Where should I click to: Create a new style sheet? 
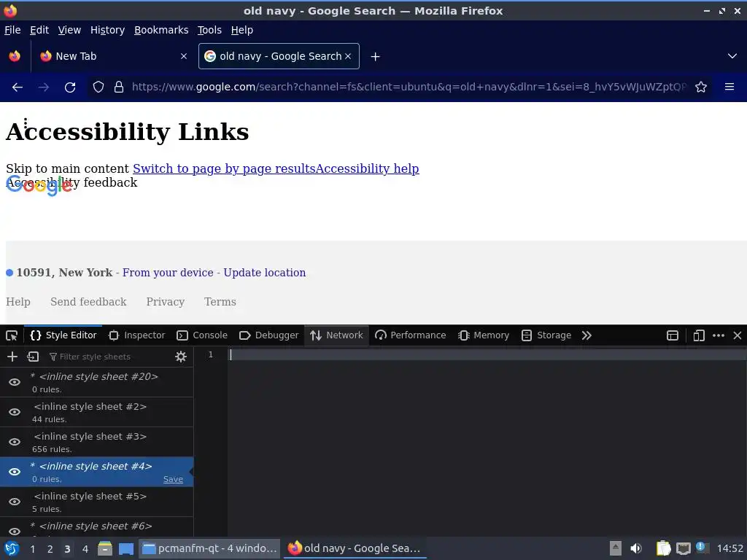click(12, 357)
